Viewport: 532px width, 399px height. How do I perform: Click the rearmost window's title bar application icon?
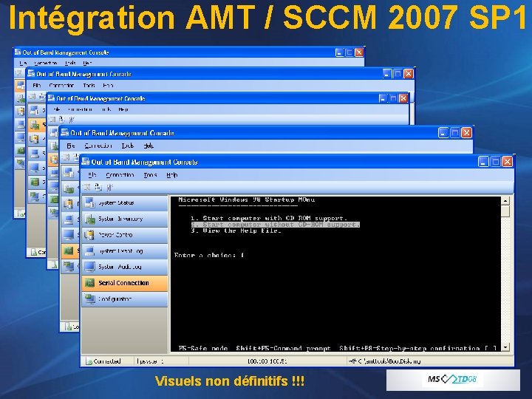tap(18, 52)
